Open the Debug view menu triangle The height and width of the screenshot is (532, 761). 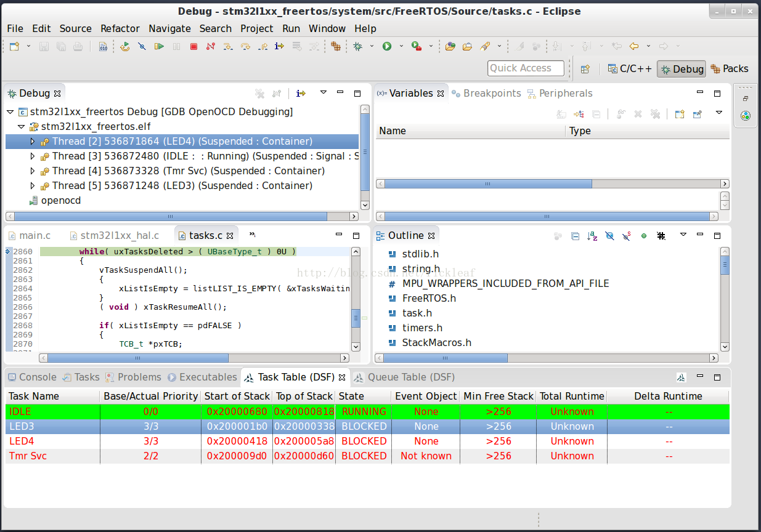click(324, 93)
